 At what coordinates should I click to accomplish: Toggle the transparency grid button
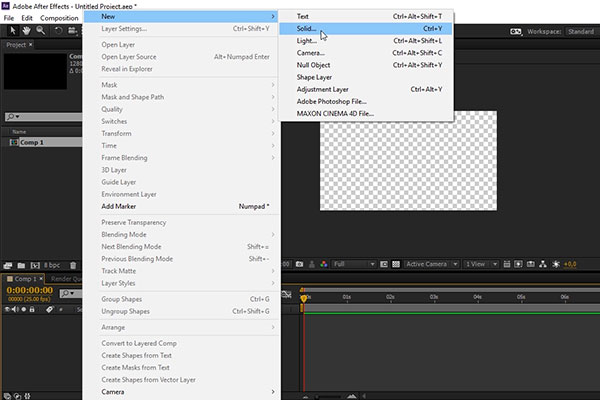click(x=396, y=264)
